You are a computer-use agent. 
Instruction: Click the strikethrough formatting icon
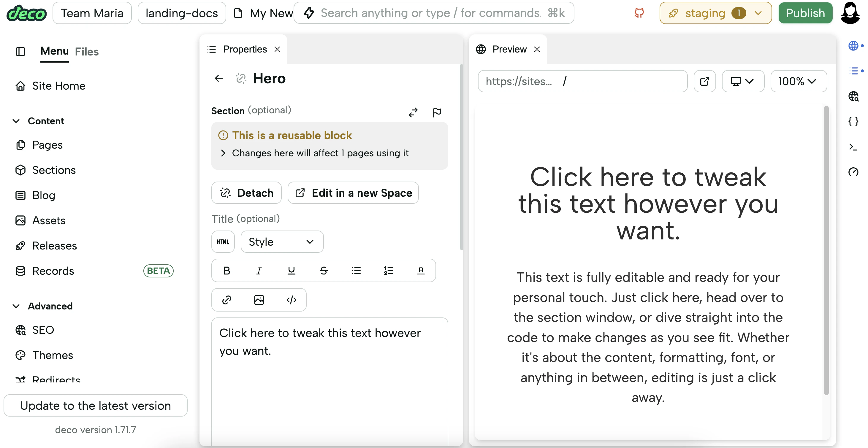(x=324, y=271)
